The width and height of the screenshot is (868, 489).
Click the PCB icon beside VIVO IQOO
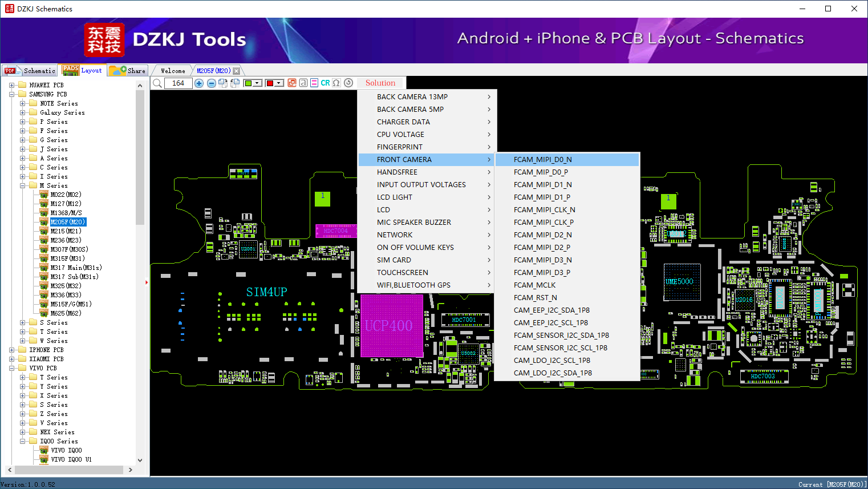pyautogui.click(x=44, y=450)
